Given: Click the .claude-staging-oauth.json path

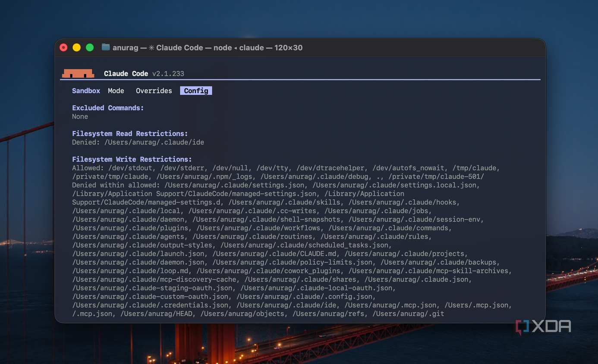Looking at the screenshot, I should pyautogui.click(x=152, y=288).
